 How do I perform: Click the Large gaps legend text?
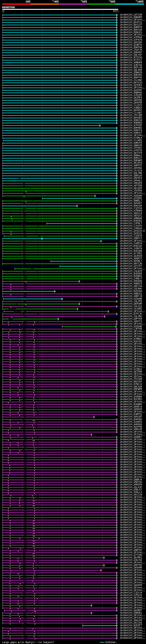pyautogui.click(x=28, y=642)
